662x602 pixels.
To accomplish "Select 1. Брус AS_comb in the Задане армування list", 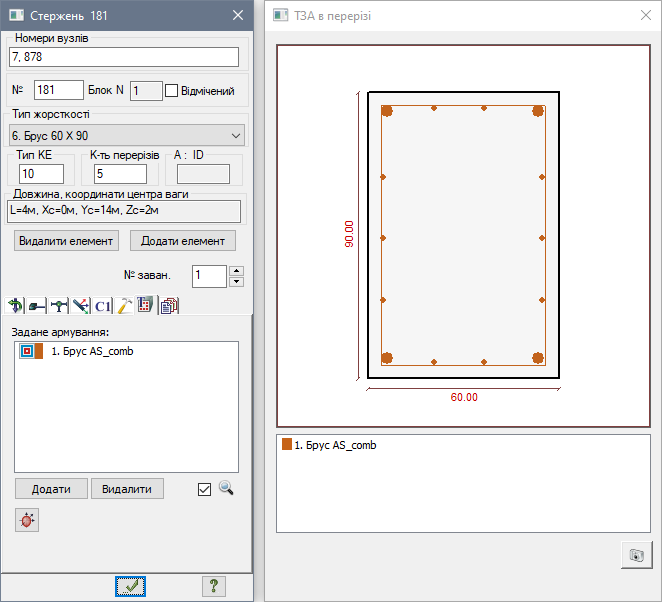I will point(92,352).
